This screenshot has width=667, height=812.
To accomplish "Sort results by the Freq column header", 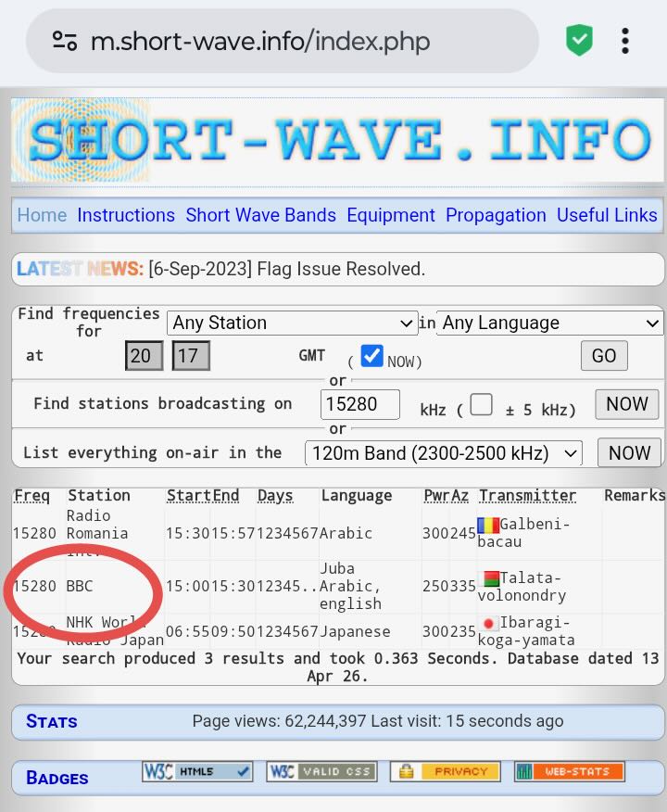I will pos(31,496).
